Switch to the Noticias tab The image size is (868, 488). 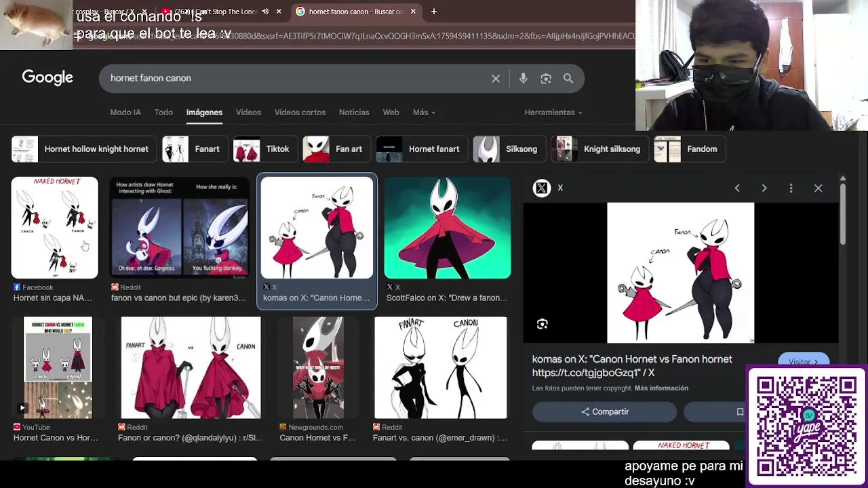354,113
